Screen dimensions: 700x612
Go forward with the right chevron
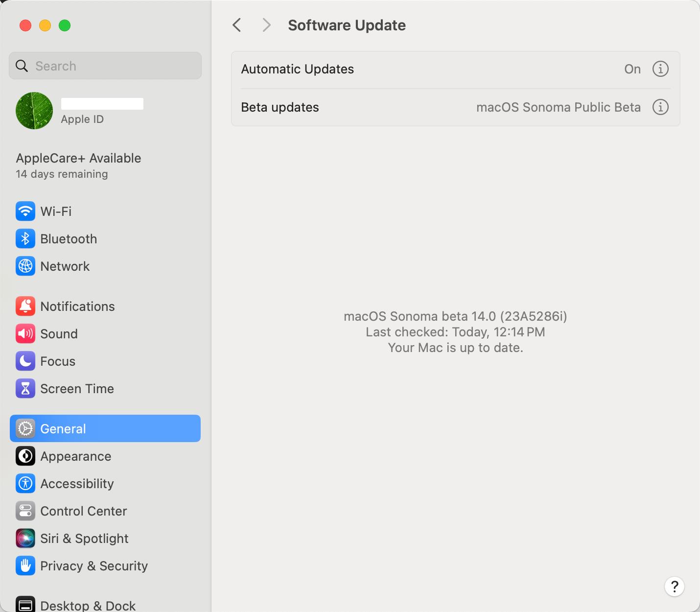pyautogui.click(x=266, y=25)
